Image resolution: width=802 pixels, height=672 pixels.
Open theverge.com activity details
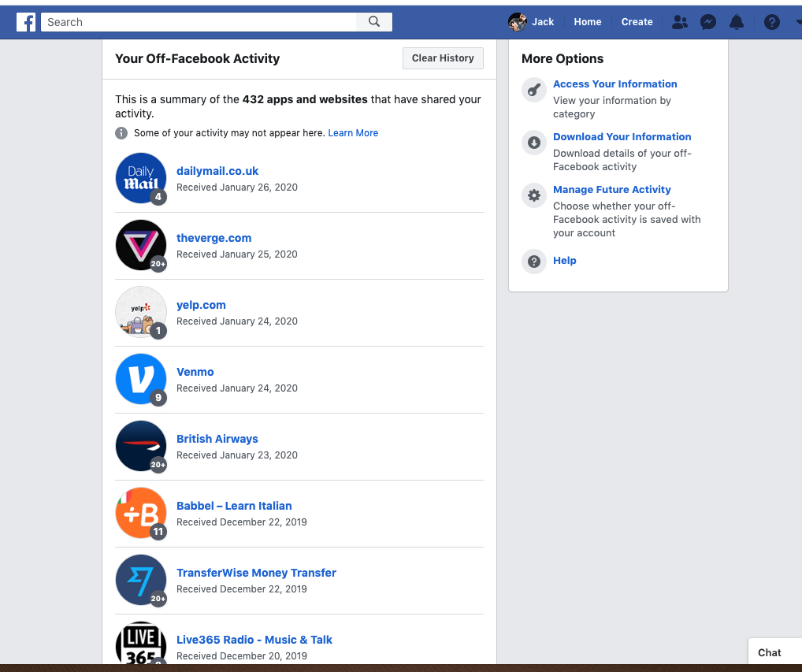coord(213,238)
